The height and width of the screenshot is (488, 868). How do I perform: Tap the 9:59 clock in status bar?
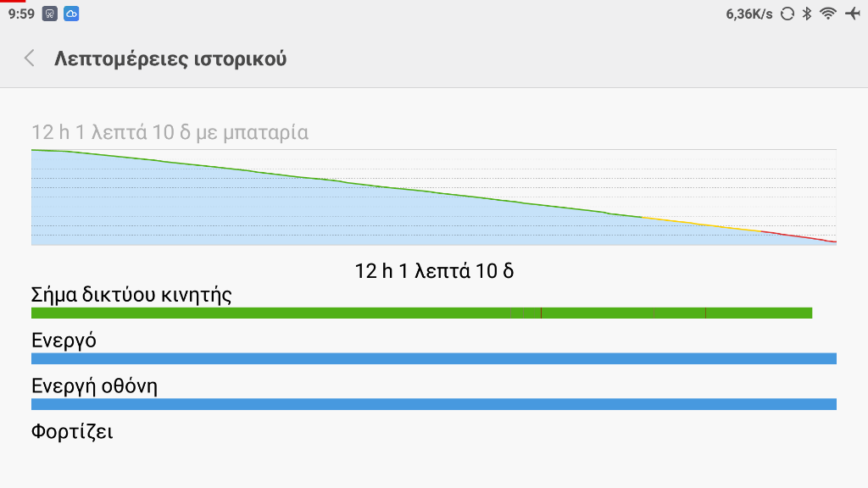(20, 14)
